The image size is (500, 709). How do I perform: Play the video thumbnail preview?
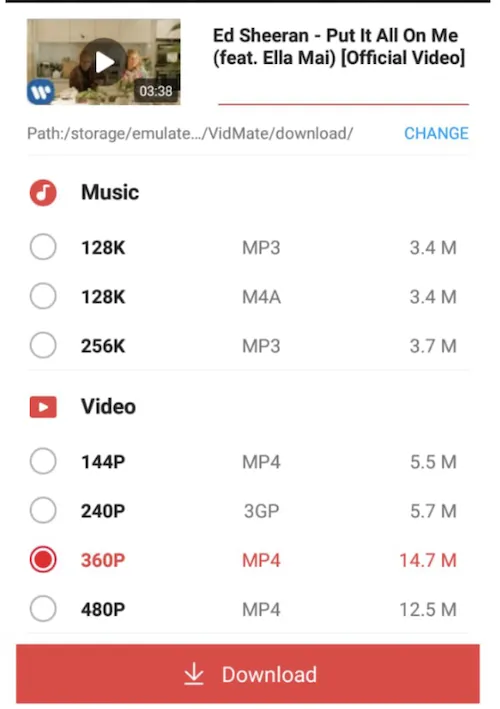tap(104, 61)
